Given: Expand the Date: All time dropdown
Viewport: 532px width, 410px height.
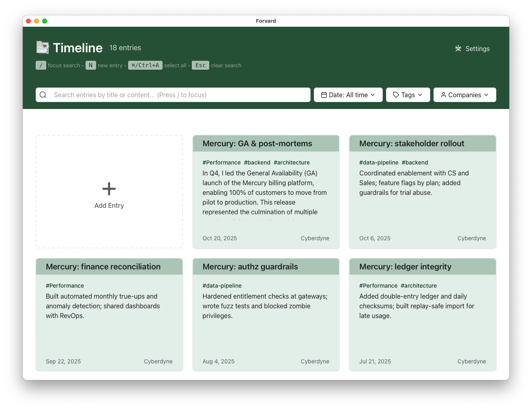Looking at the screenshot, I should [348, 94].
